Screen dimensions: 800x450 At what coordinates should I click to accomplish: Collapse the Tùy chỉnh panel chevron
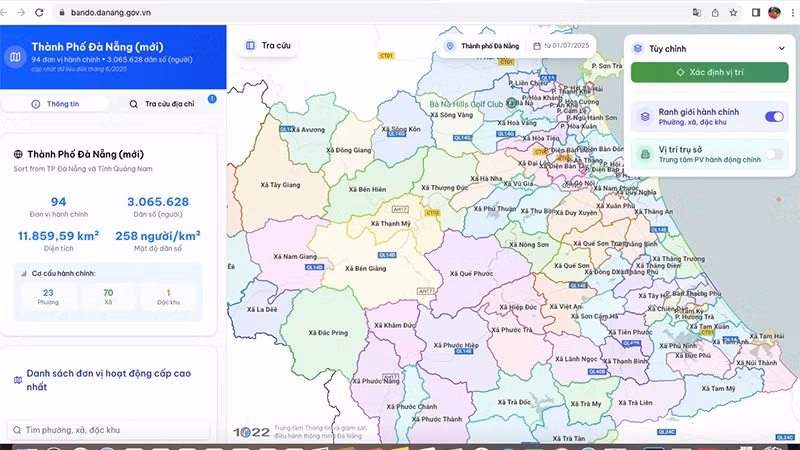(782, 48)
